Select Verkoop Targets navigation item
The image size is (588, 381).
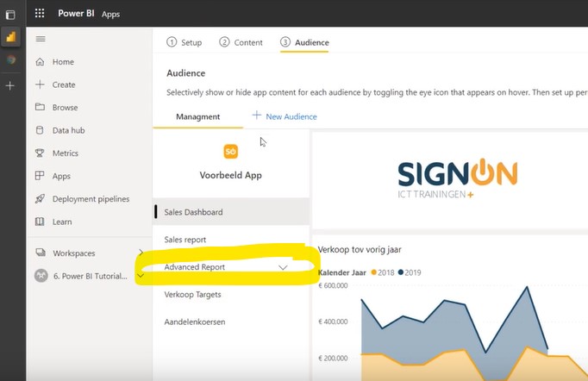(192, 295)
